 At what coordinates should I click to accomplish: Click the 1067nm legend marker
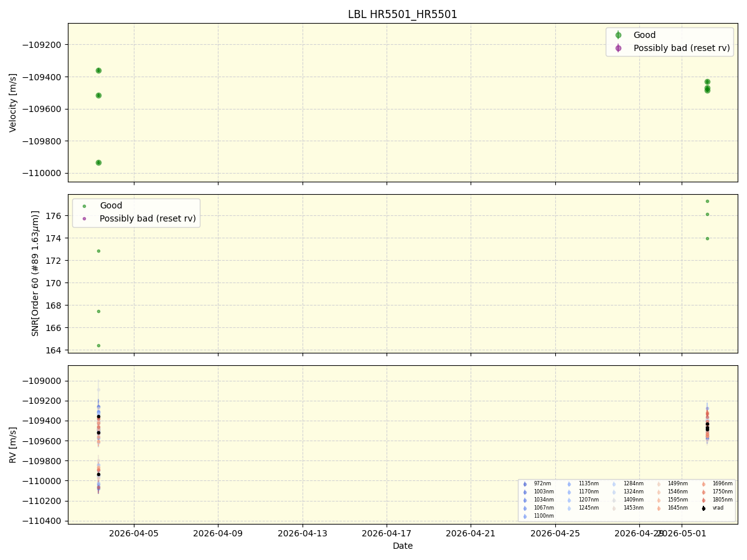[x=525, y=508]
